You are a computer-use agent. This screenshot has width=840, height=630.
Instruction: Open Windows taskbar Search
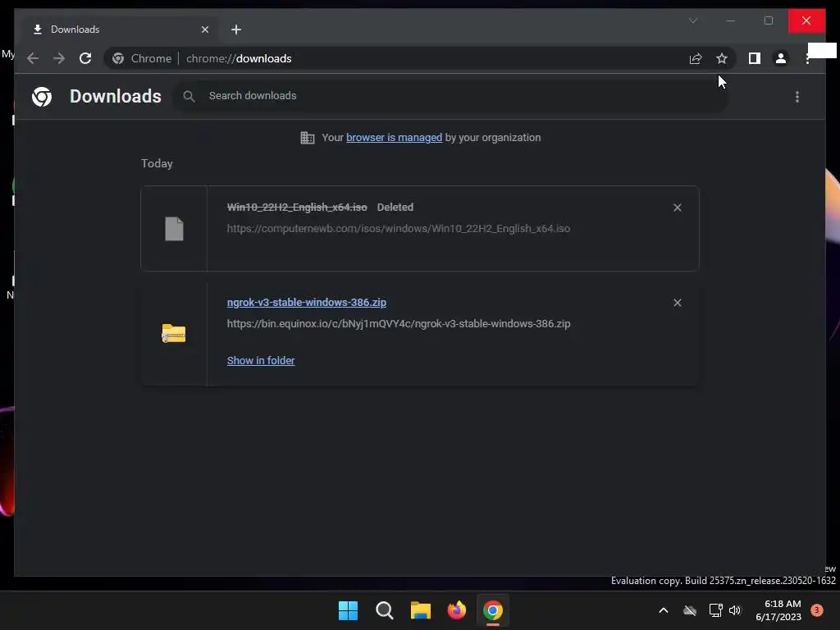(385, 610)
